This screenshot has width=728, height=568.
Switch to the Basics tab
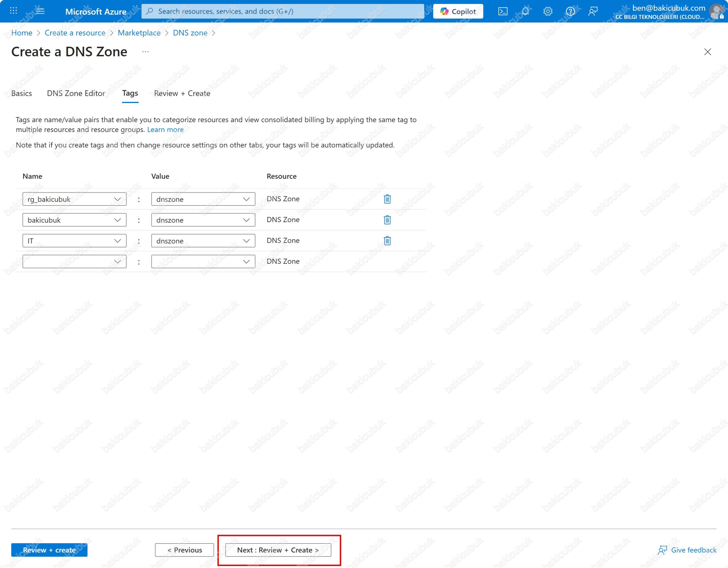click(x=22, y=93)
